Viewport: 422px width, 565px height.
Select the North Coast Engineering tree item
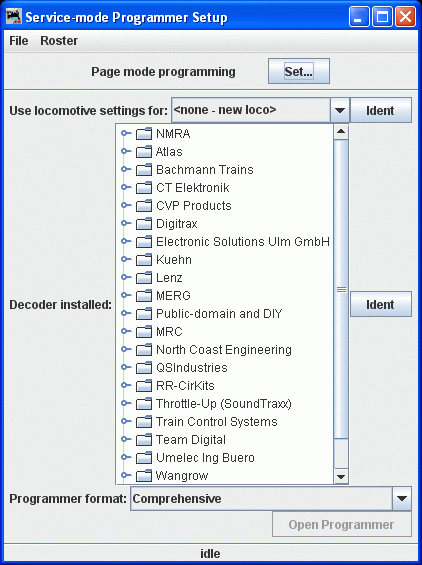click(x=223, y=350)
